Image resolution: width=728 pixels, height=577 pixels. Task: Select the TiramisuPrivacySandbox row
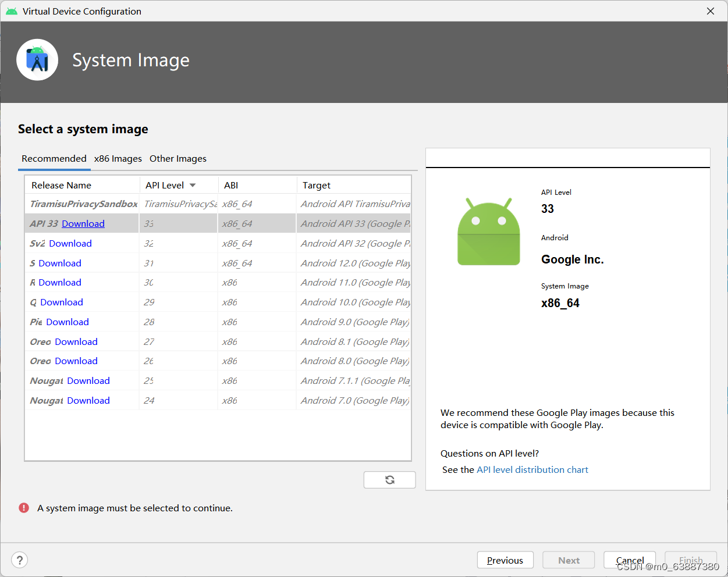[x=218, y=204]
